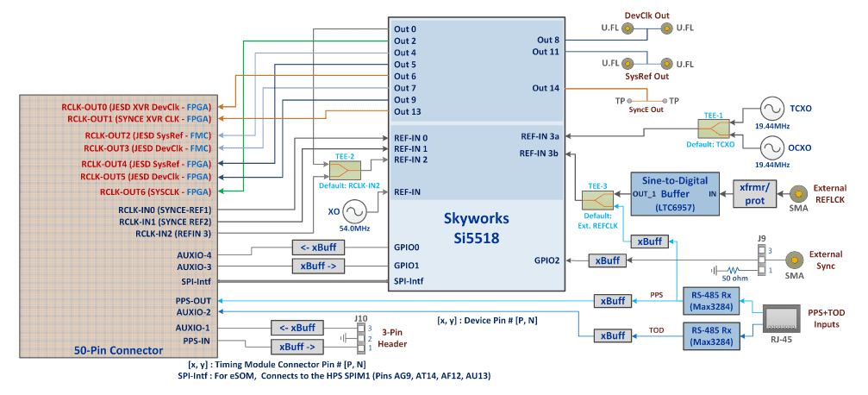Click the 50-Pin Connector label
Screen dimensions: 868x395
coord(119,350)
